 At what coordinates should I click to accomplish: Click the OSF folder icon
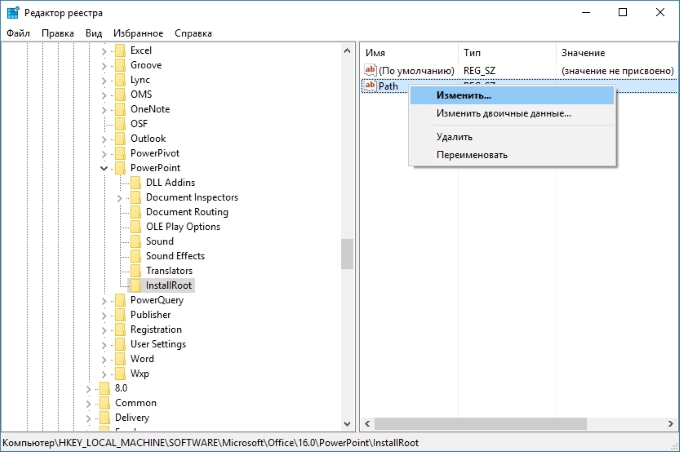click(120, 124)
